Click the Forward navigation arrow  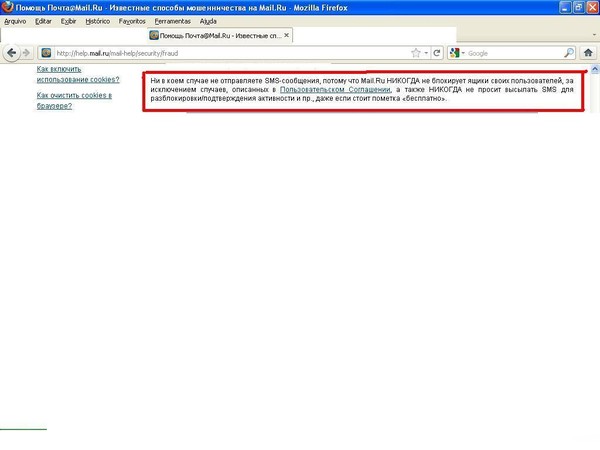tap(26, 53)
